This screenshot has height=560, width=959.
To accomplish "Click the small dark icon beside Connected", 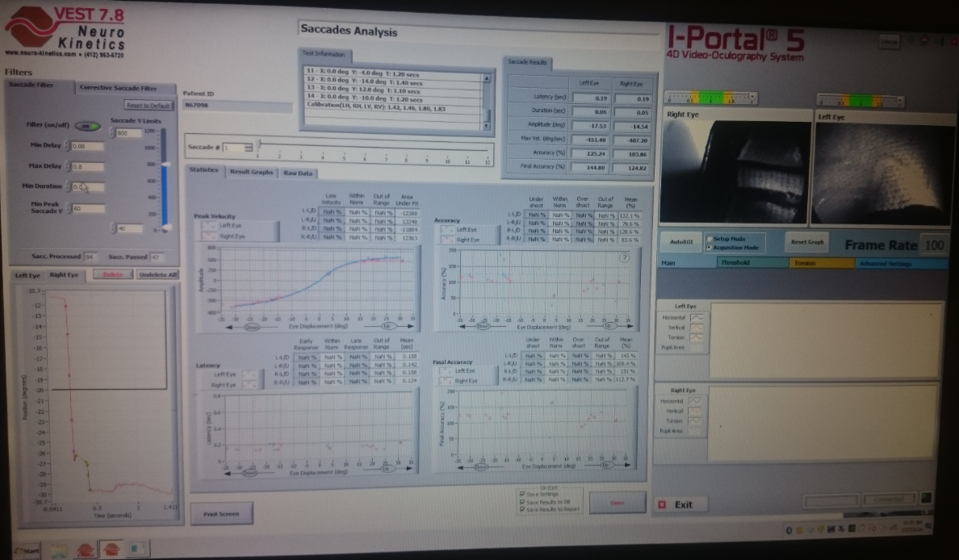I will tap(927, 498).
